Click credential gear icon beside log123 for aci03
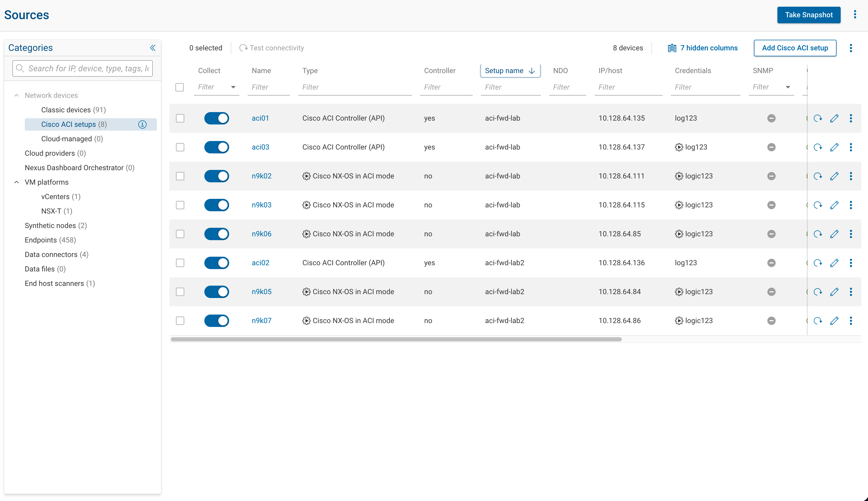Screen dimensions: 868x501 (679, 147)
